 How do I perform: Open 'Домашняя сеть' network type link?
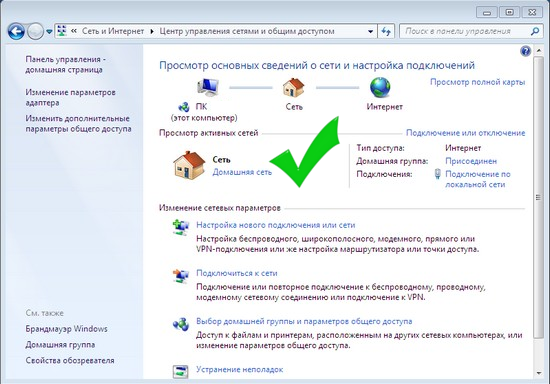pyautogui.click(x=242, y=172)
